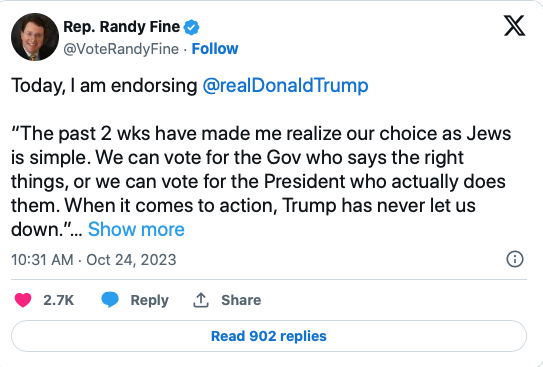Click the Share label

coord(241,300)
